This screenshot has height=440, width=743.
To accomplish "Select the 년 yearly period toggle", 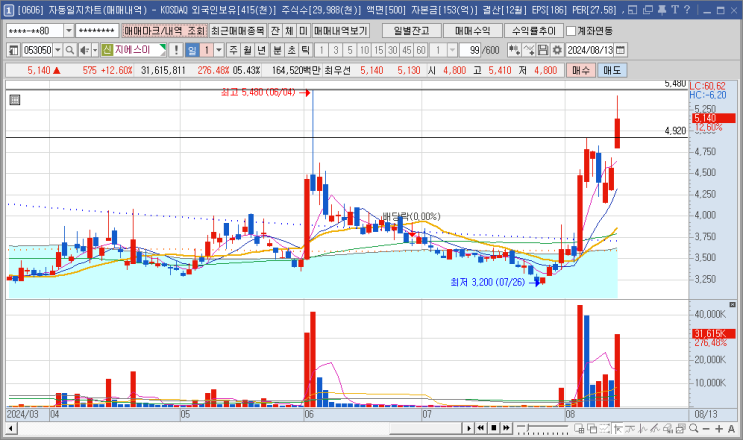I will (x=262, y=50).
